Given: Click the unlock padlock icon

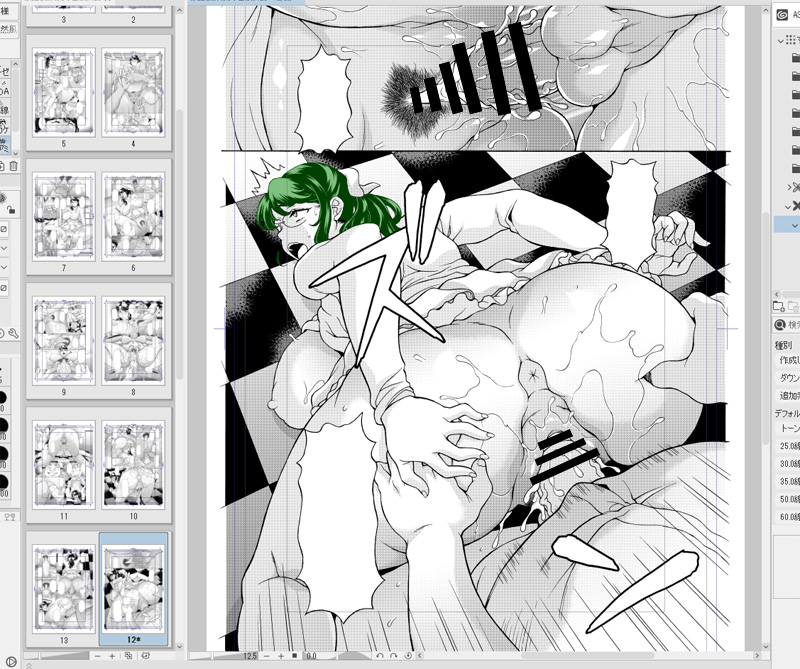Looking at the screenshot, I should (x=11, y=209).
